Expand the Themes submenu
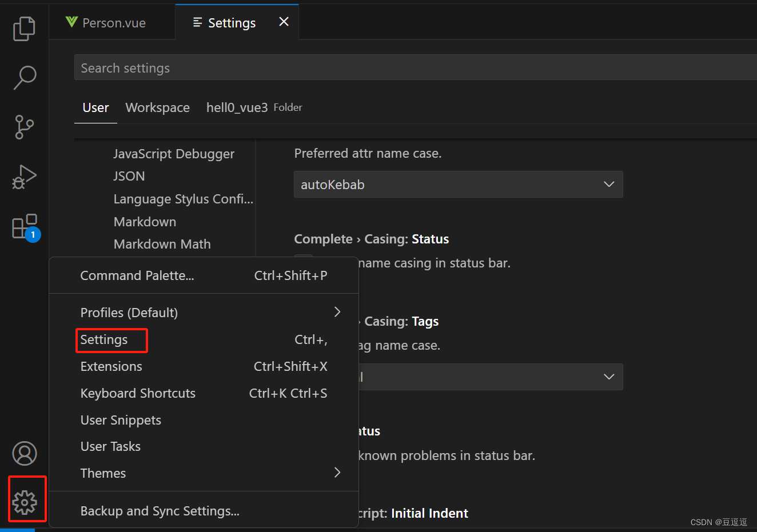This screenshot has height=532, width=757. click(x=204, y=473)
